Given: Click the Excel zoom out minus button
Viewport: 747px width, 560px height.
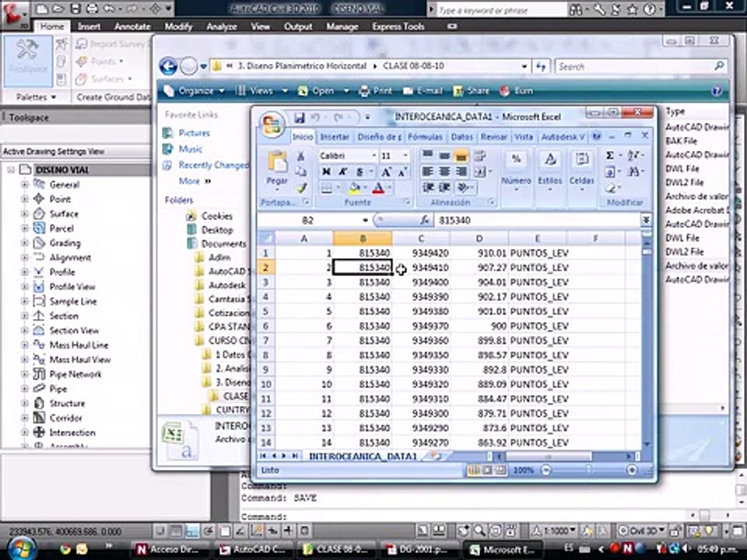Looking at the screenshot, I should pos(546,471).
